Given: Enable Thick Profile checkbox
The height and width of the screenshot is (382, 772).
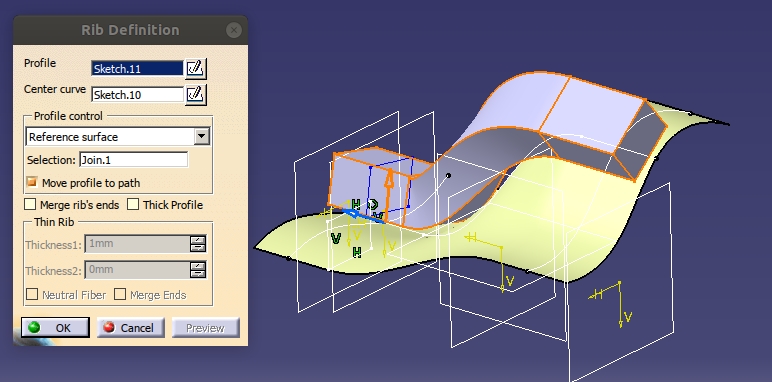Looking at the screenshot, I should click(x=133, y=204).
